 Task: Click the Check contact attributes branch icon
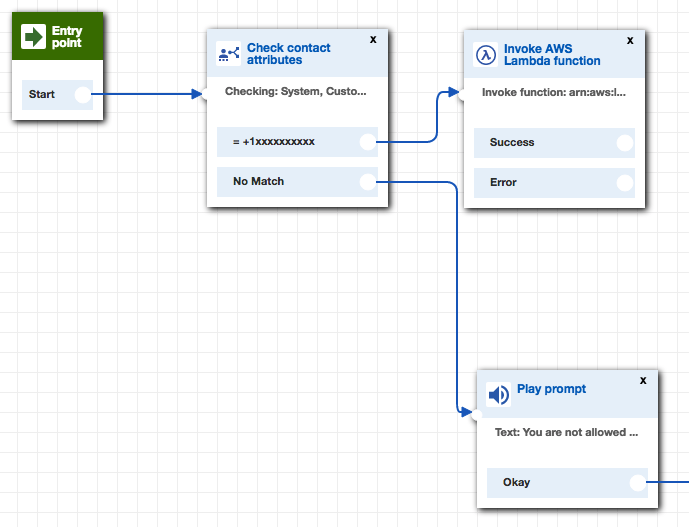[228, 54]
